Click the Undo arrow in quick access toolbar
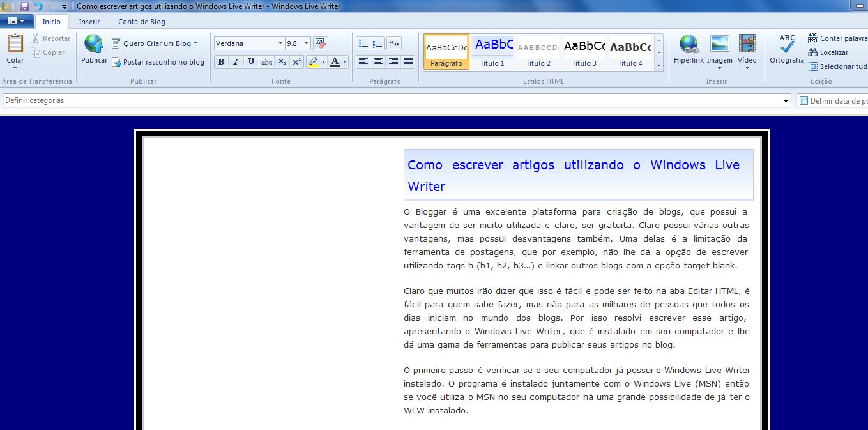The image size is (868, 430). tap(38, 6)
